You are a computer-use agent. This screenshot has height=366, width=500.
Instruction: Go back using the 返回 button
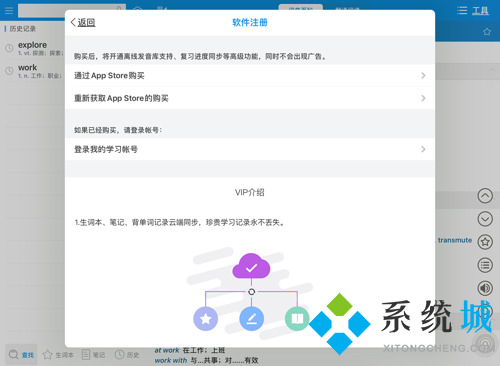83,22
